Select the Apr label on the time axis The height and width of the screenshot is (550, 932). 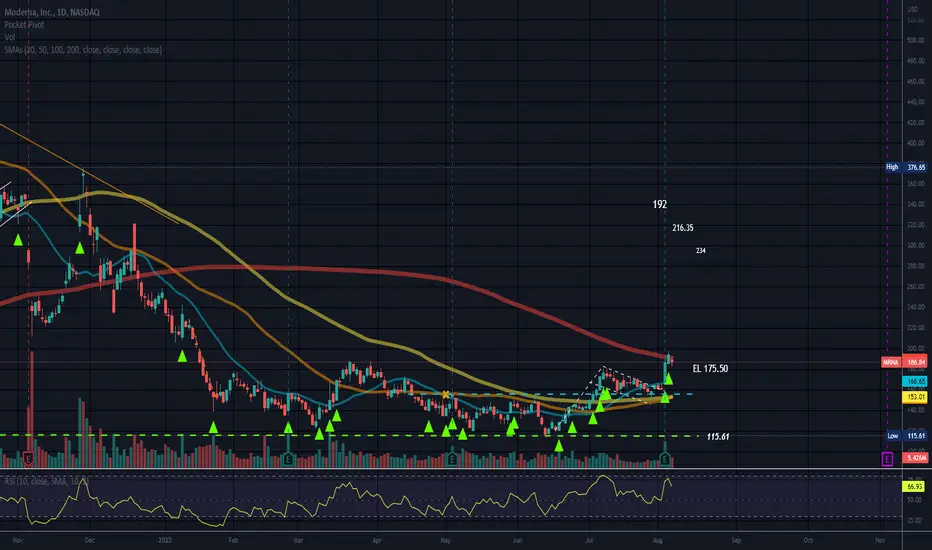(x=377, y=540)
